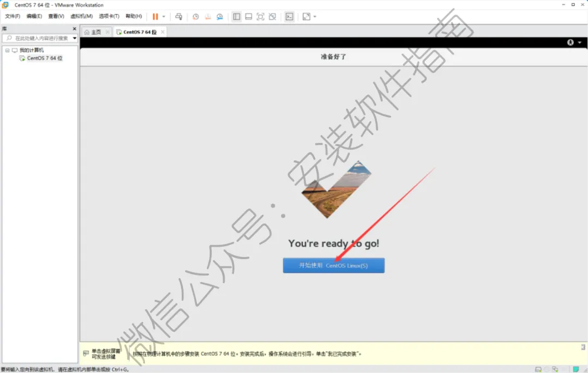Close the library panel
Screen dimensions: 588x373
[x=74, y=28]
